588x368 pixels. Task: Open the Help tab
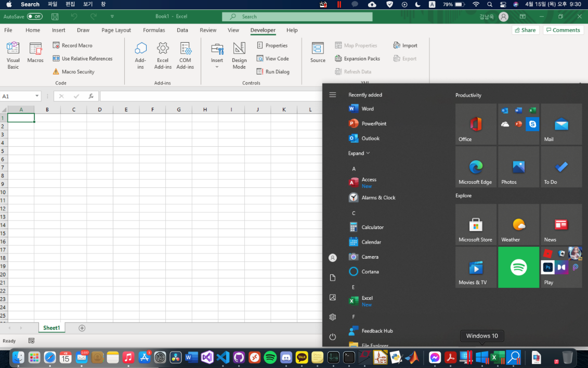coord(292,30)
